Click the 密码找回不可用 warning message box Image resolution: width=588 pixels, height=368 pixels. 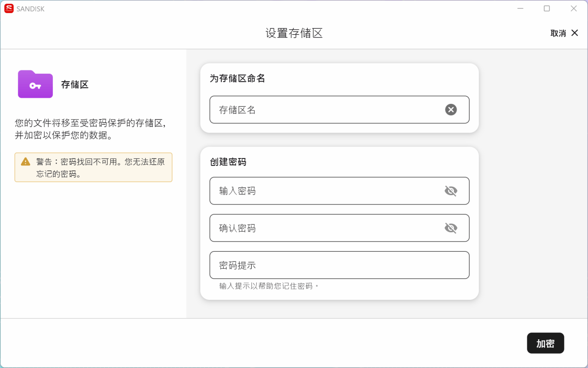coord(93,167)
